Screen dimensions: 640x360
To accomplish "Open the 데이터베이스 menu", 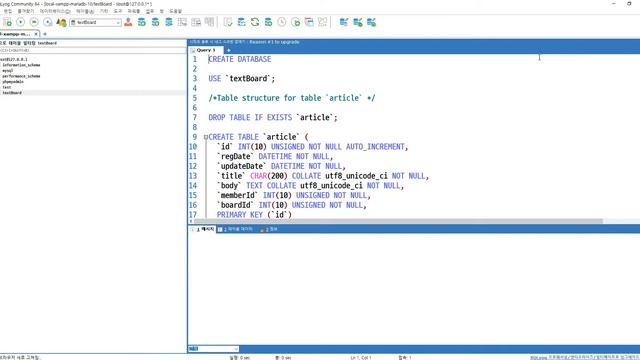I will coord(55,11).
